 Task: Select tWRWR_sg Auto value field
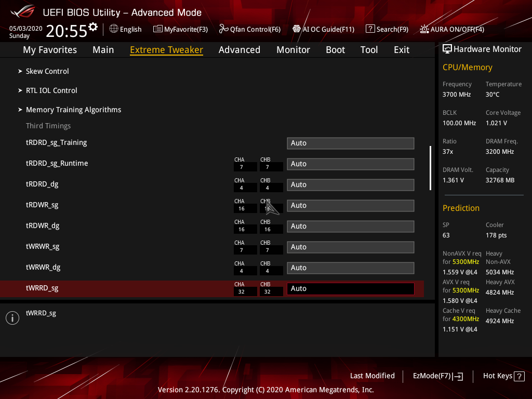(x=351, y=247)
